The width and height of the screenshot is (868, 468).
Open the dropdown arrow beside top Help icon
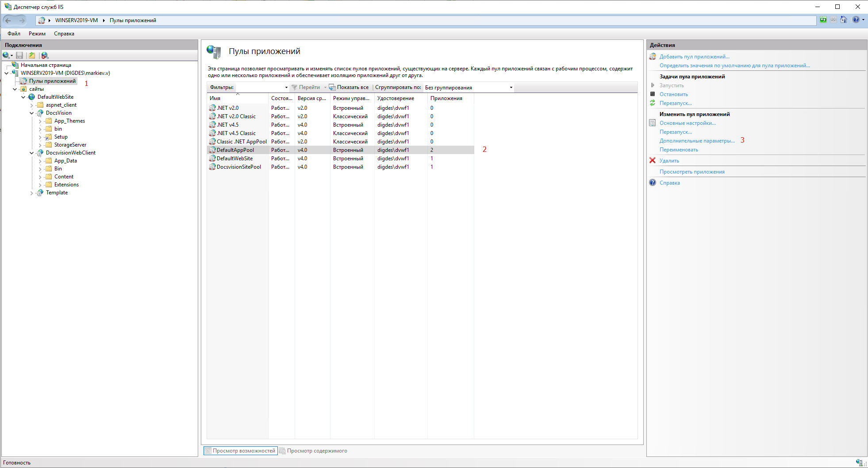click(863, 20)
